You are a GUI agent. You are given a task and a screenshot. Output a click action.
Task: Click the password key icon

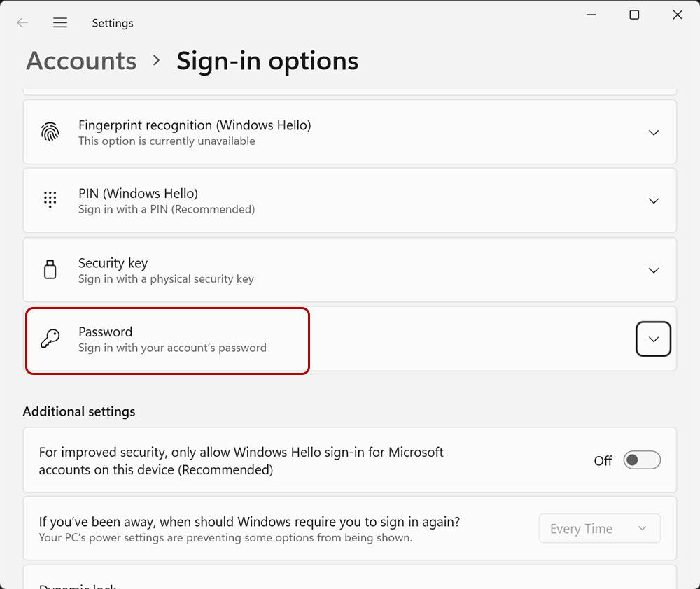(x=50, y=339)
